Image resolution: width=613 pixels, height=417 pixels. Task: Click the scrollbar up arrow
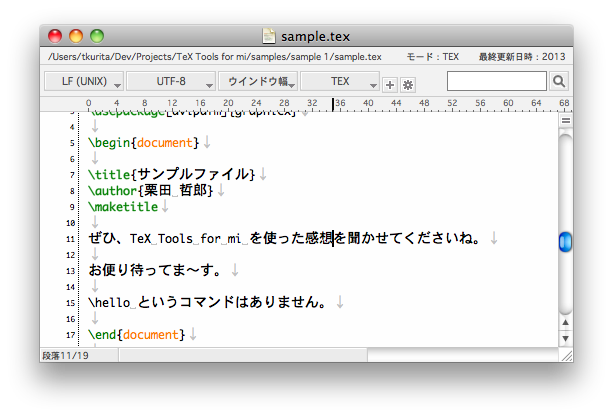pyautogui.click(x=565, y=322)
